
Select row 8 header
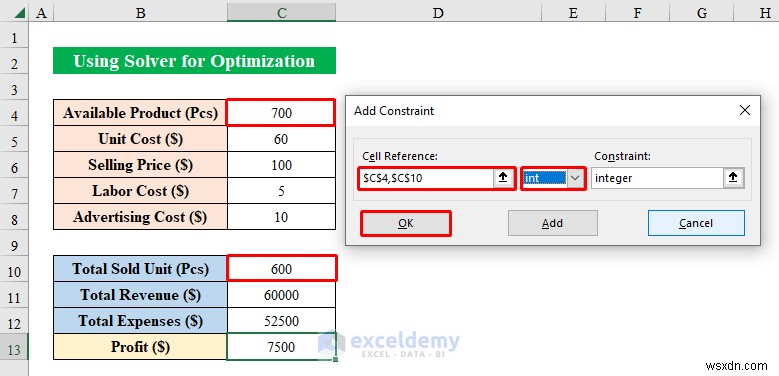coord(14,220)
